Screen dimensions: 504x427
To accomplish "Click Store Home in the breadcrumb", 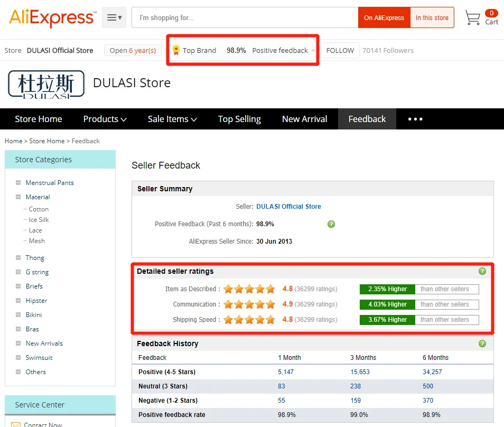I will click(47, 141).
